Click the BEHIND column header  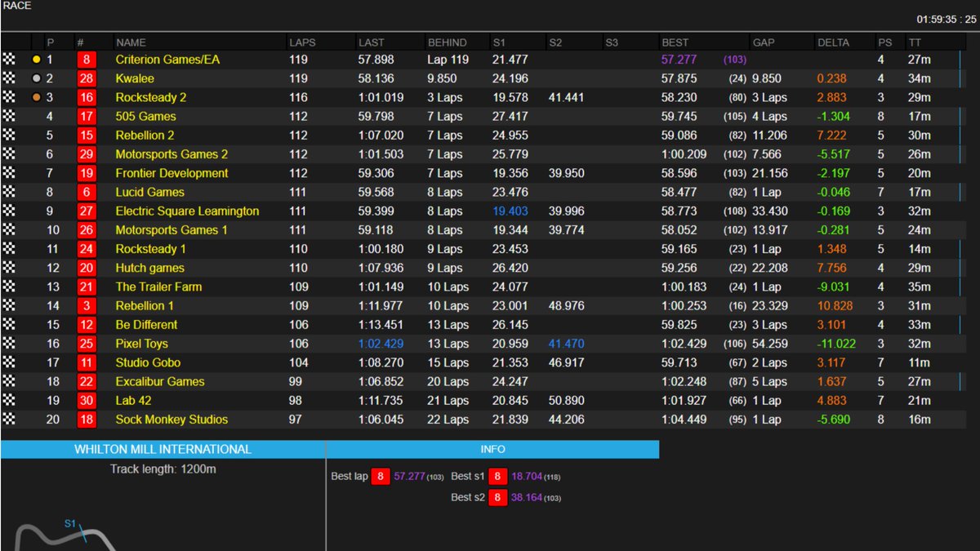point(448,42)
